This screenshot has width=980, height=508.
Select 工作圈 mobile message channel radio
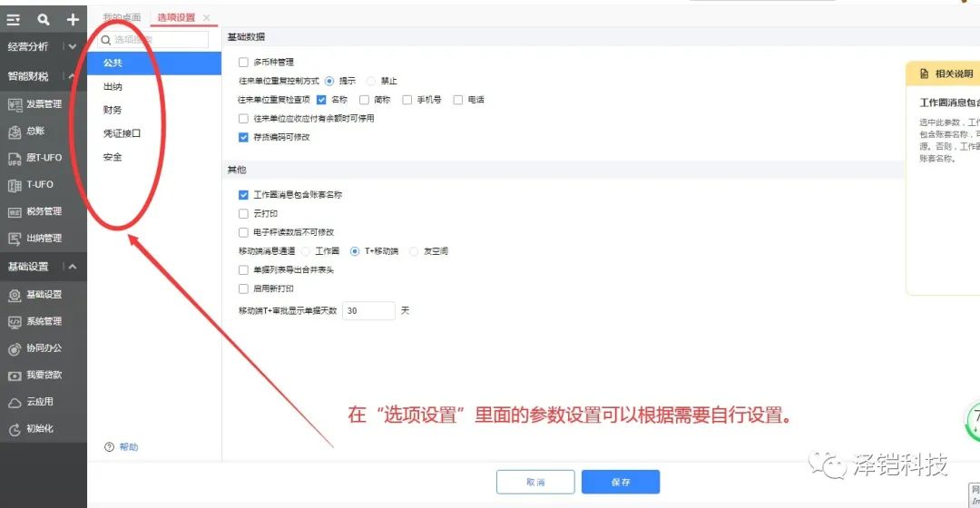pyautogui.click(x=305, y=251)
